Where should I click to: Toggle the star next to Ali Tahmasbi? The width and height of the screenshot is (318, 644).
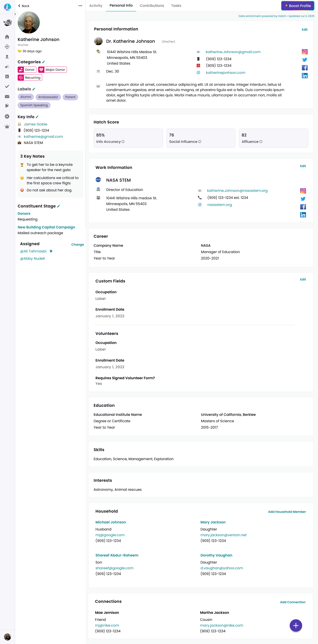pos(51,251)
